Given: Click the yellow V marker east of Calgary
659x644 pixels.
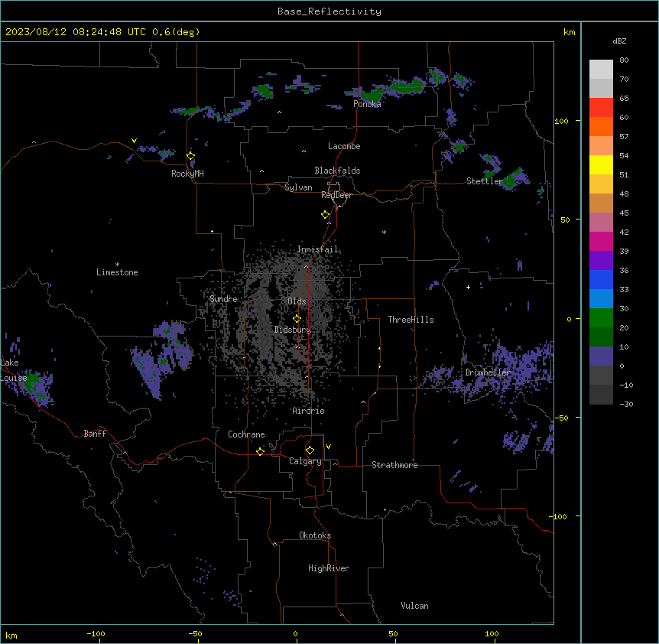Looking at the screenshot, I should click(x=328, y=447).
